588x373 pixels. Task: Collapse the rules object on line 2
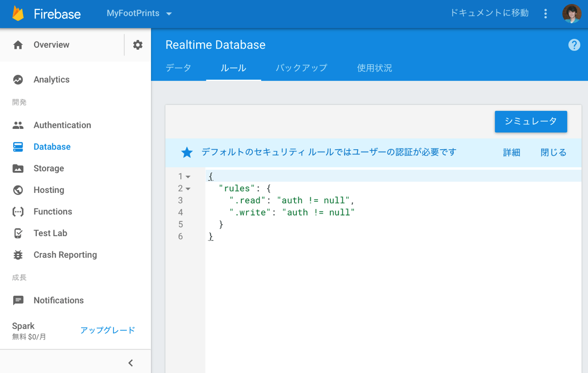(187, 188)
